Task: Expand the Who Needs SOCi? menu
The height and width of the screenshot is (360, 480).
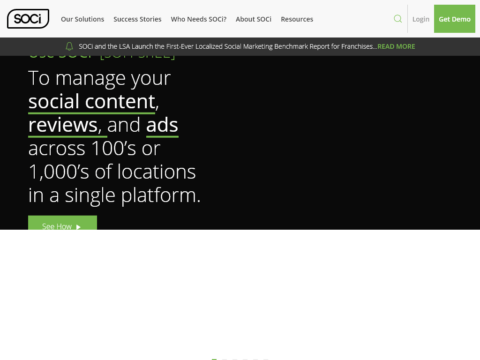Action: tap(198, 19)
